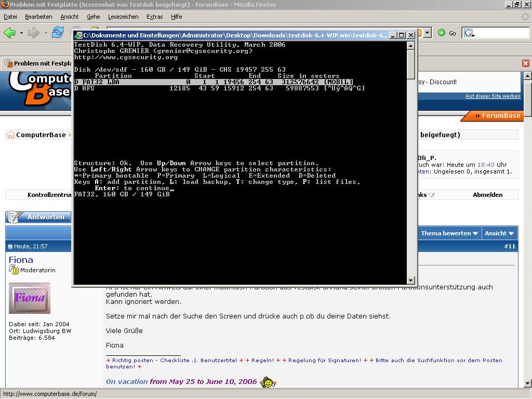Viewport: 532px width, 399px height.
Task: Open the Ansicht menu in menu bar
Action: (69, 17)
